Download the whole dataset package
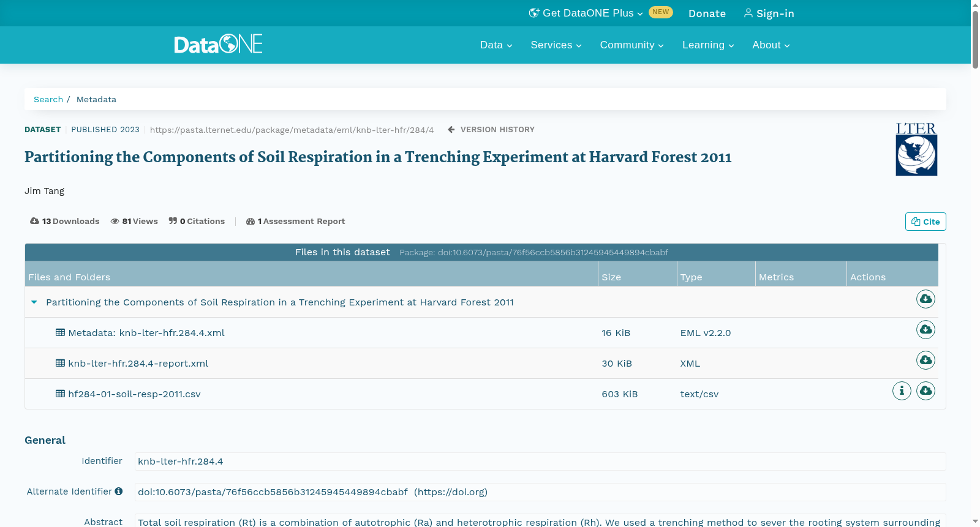 click(925, 299)
